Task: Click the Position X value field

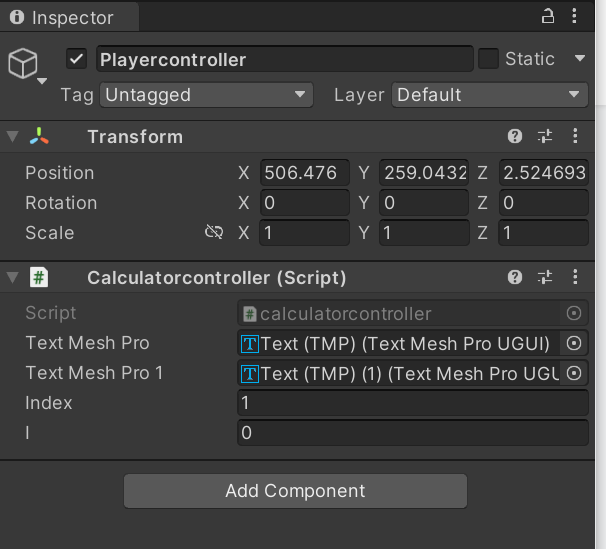Action: pyautogui.click(x=304, y=173)
